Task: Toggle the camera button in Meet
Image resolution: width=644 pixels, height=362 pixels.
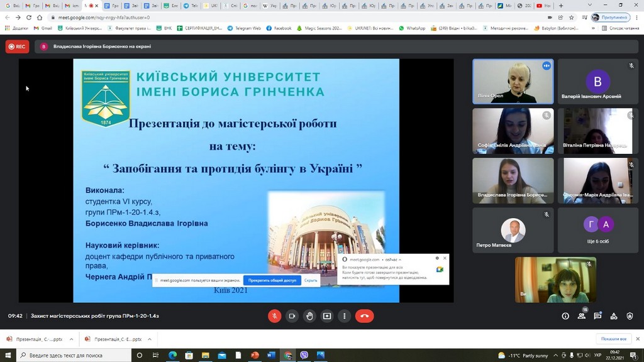Action: (x=292, y=316)
